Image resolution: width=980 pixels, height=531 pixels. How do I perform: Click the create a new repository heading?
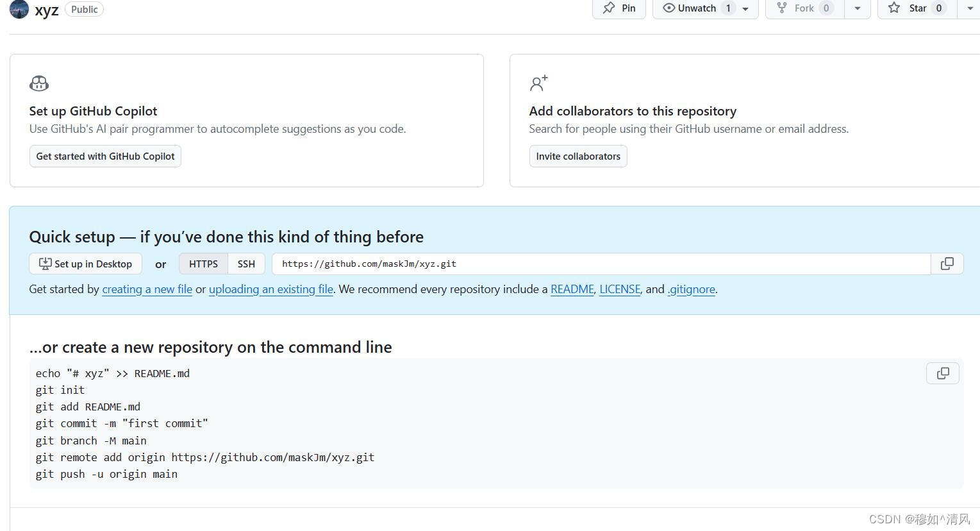pyautogui.click(x=211, y=347)
